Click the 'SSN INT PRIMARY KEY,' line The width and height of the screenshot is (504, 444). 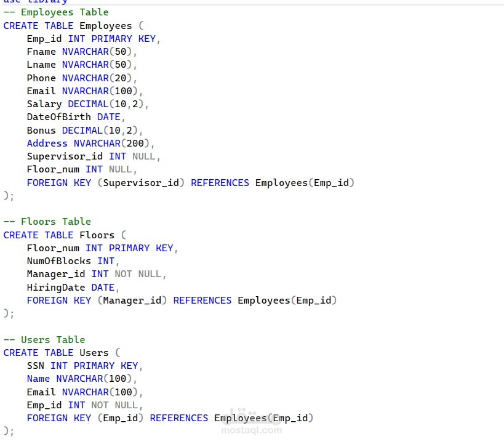click(85, 366)
